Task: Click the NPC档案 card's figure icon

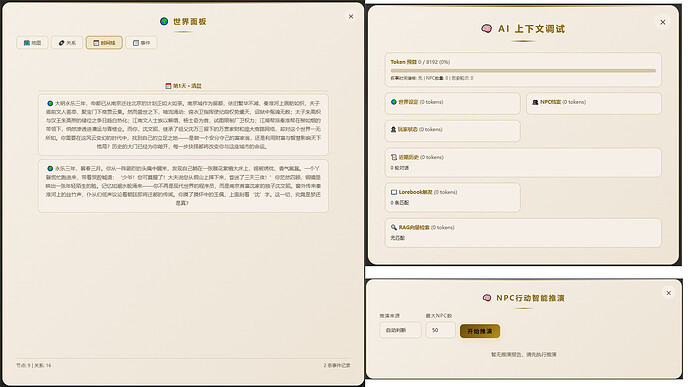Action: click(x=535, y=102)
